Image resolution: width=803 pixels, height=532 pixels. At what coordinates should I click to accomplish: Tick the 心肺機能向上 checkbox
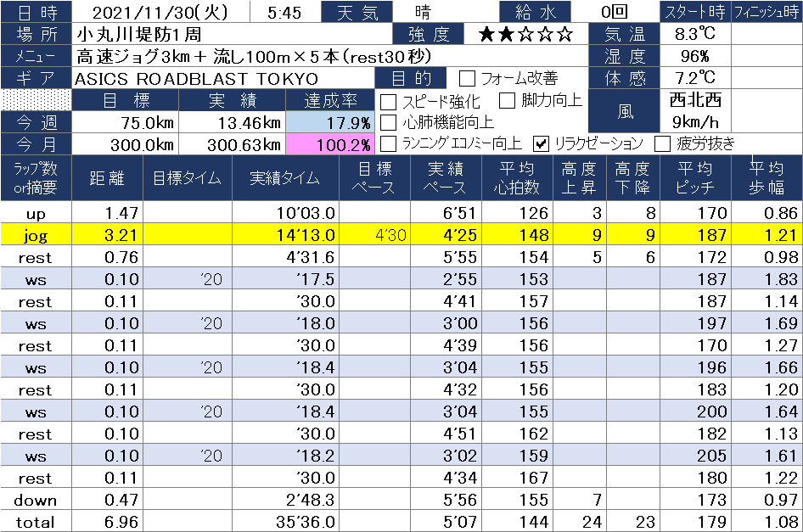[389, 122]
